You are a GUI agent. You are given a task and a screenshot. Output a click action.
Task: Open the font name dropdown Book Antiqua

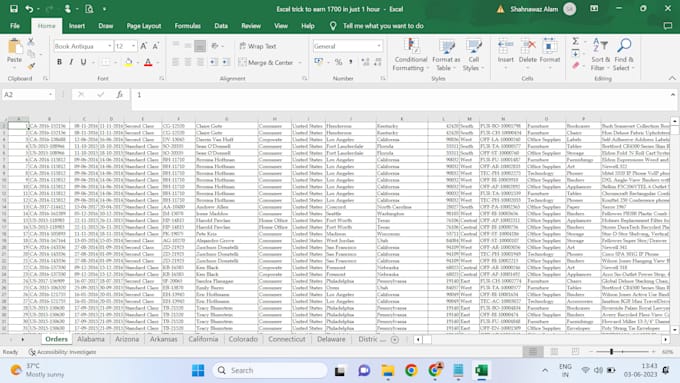pyautogui.click(x=109, y=46)
